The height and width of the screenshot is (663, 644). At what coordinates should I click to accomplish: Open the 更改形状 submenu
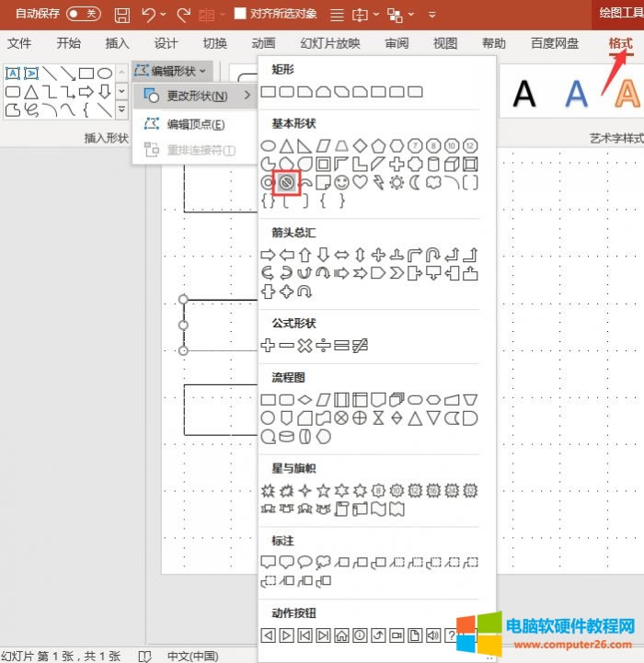point(195,96)
